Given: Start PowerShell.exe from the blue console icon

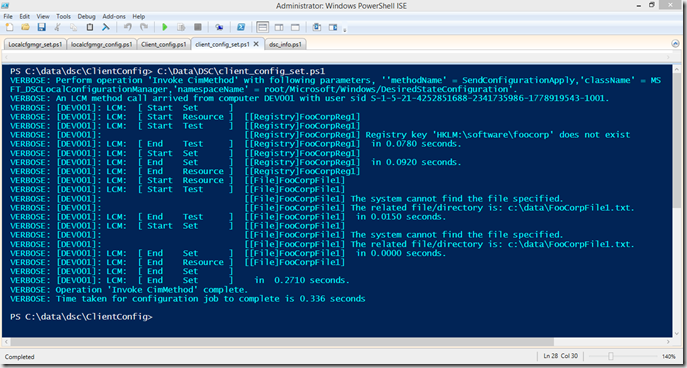Looking at the screenshot, I should click(241, 27).
